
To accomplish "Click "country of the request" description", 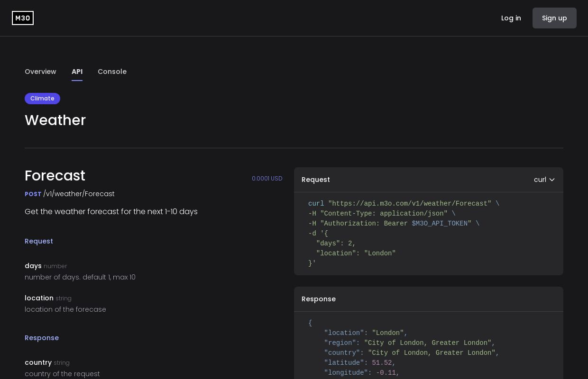I will click(62, 374).
